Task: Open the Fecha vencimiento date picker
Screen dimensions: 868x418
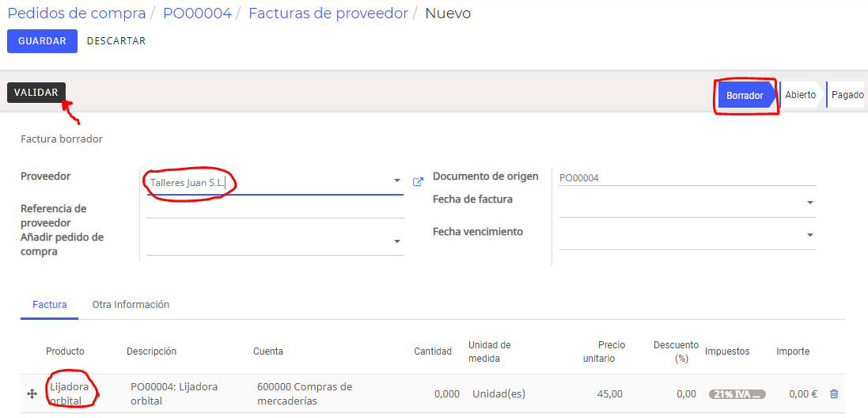Action: click(x=810, y=235)
